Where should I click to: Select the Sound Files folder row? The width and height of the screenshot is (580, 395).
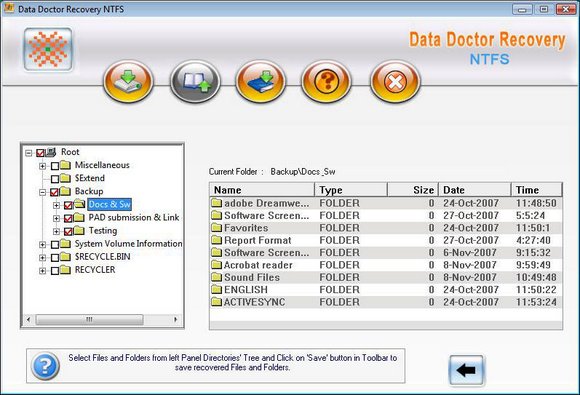pos(386,277)
